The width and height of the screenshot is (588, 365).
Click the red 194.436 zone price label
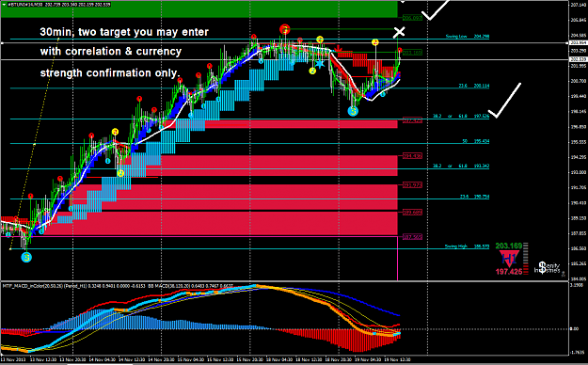(x=412, y=155)
